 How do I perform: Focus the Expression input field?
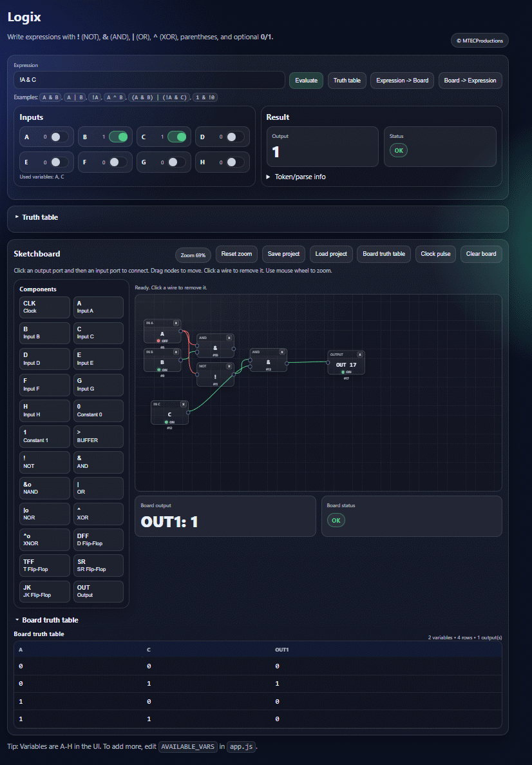(149, 80)
